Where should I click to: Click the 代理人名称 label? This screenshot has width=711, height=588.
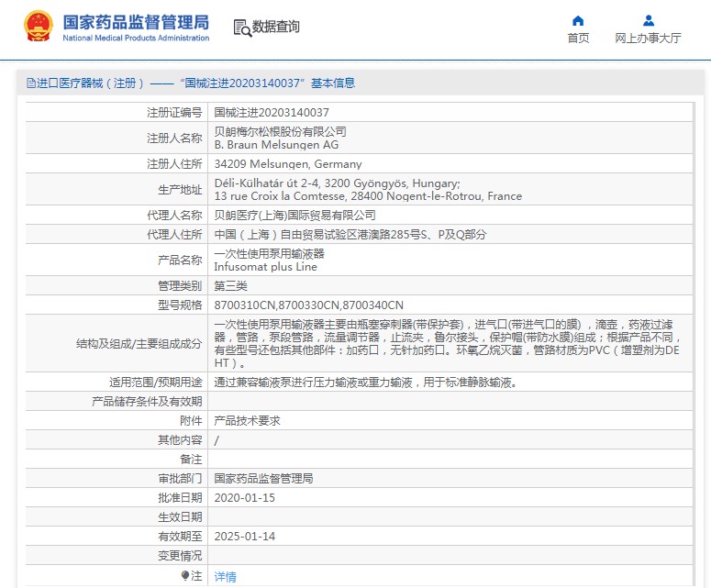point(174,215)
